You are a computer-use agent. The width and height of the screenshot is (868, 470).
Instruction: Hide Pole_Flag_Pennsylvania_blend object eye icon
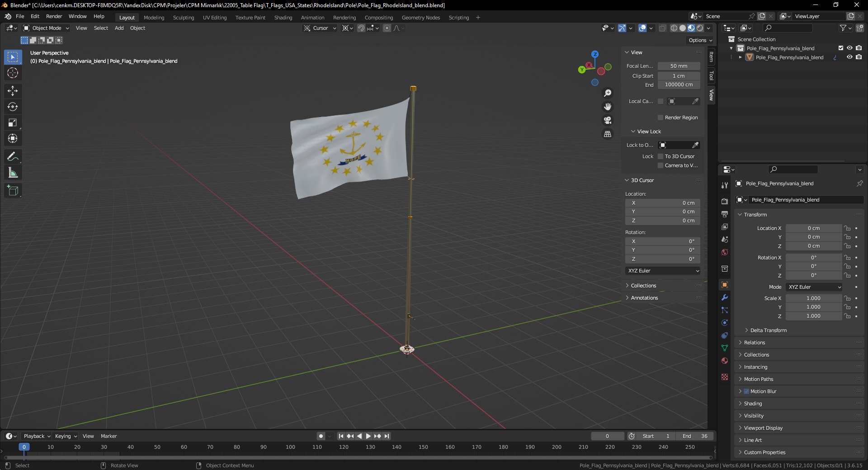pyautogui.click(x=849, y=57)
